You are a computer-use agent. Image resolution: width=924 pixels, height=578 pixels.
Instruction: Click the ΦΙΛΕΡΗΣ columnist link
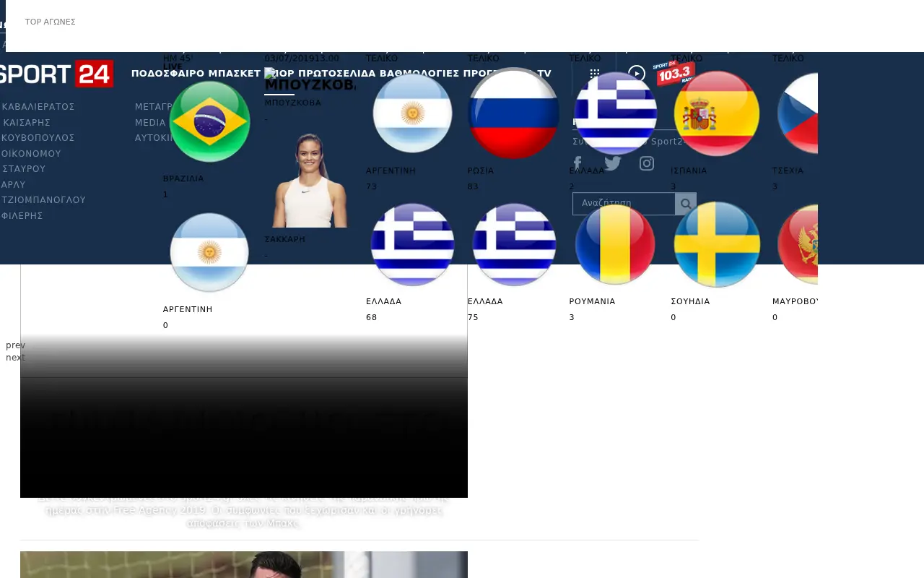point(22,215)
